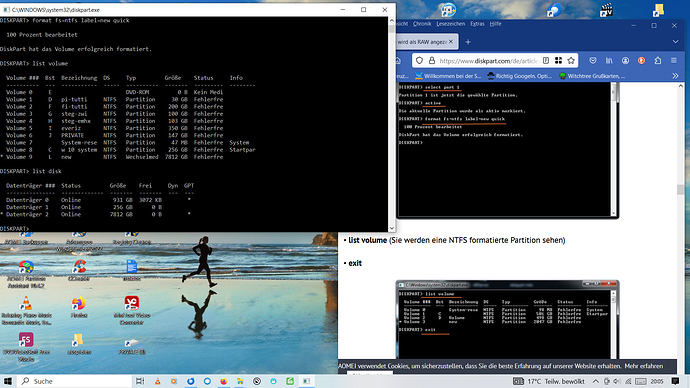The width and height of the screenshot is (690, 388).
Task: Expand the list all tabs chevron
Action: 675,42
